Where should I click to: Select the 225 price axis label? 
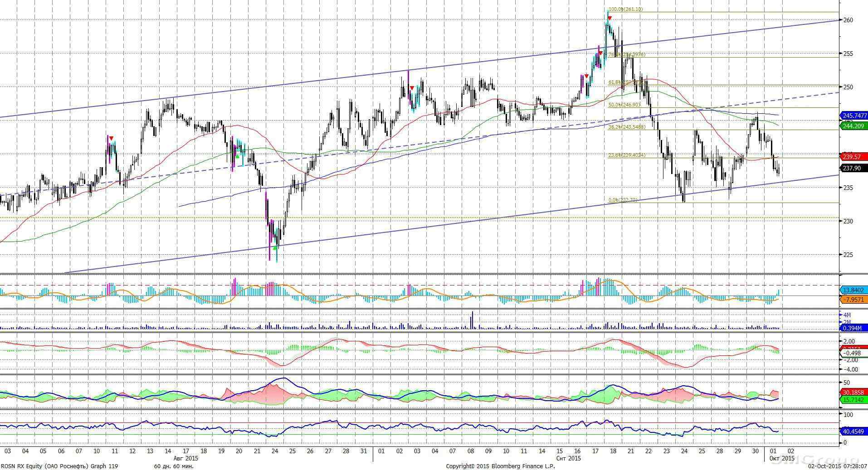(x=848, y=255)
